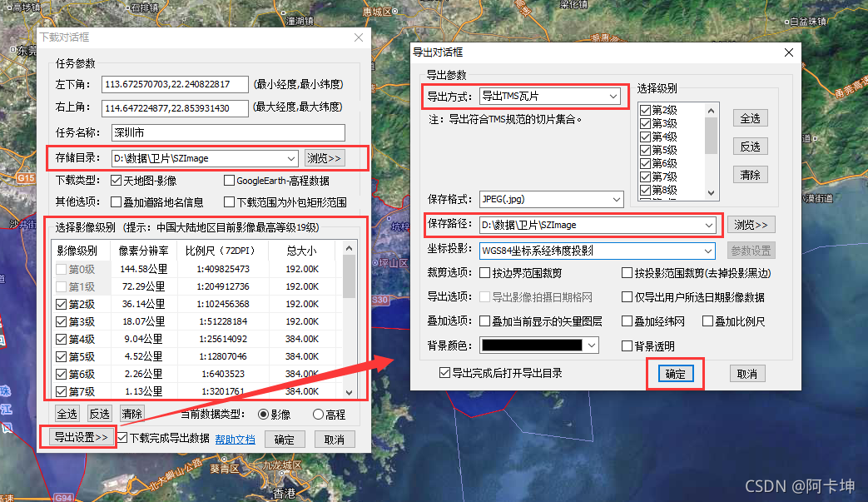Click the 任务名称 field containing 深圳市
868x502 pixels.
(x=229, y=132)
